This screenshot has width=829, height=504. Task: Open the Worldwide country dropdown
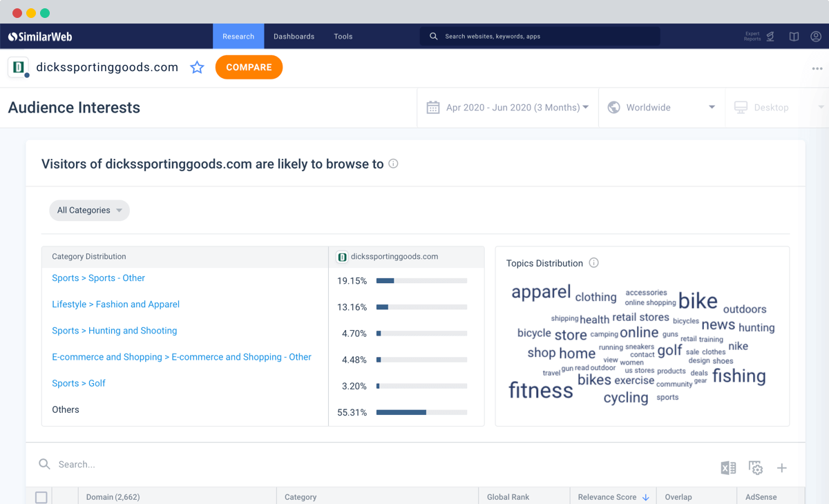point(662,108)
